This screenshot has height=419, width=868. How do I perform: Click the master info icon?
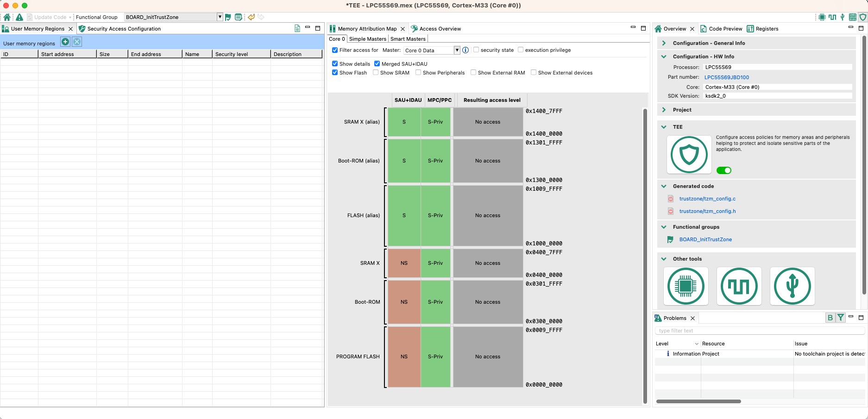[465, 50]
